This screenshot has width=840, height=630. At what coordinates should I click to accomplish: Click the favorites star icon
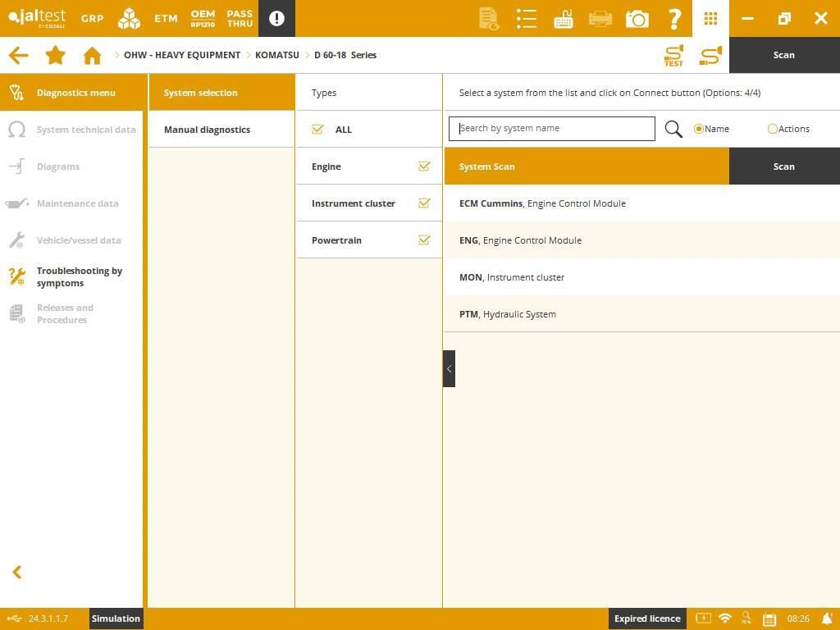[55, 55]
